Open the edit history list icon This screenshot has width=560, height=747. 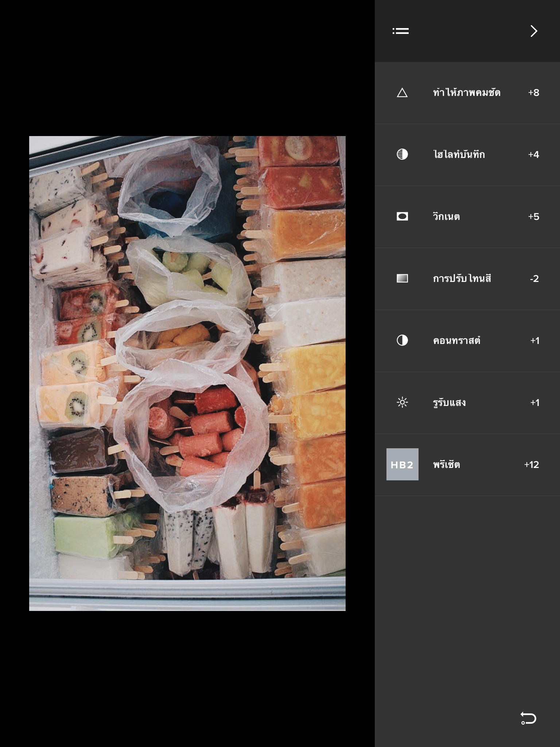pos(400,31)
